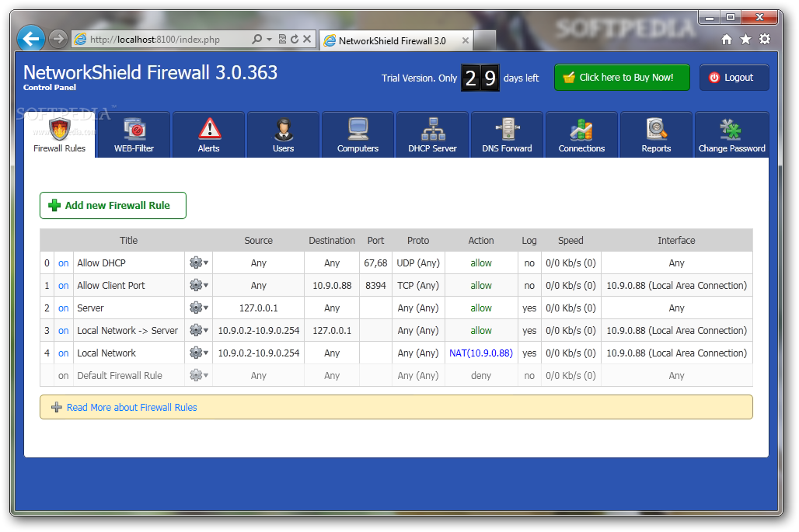The image size is (799, 532).
Task: Toggle on switch for Local Network rule
Action: click(x=63, y=353)
